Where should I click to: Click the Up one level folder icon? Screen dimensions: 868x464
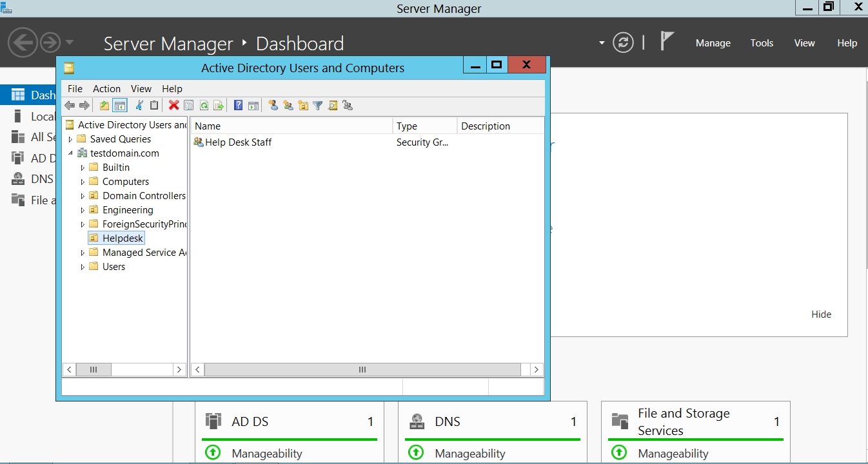[x=104, y=106]
